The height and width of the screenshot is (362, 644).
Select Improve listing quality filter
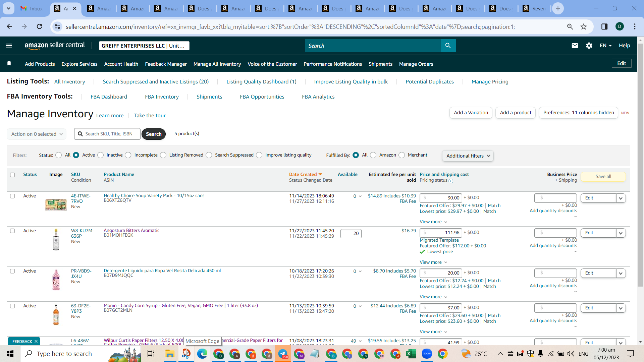259,155
